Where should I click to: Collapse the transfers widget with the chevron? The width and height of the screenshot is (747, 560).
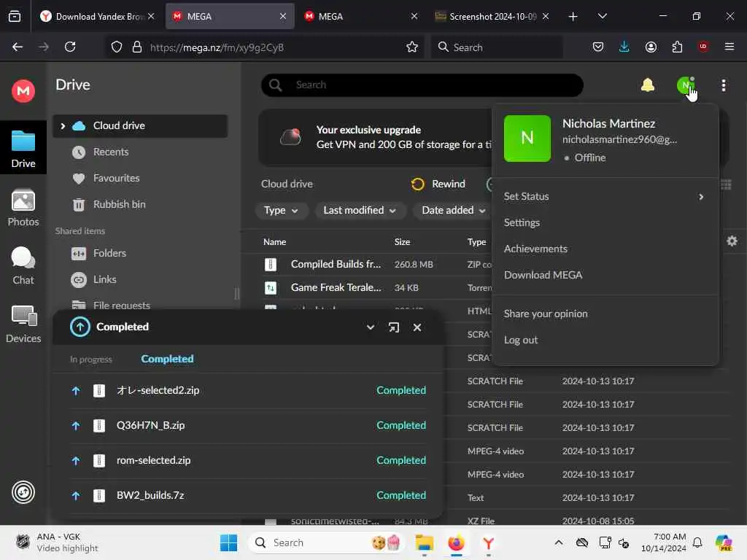pos(370,327)
